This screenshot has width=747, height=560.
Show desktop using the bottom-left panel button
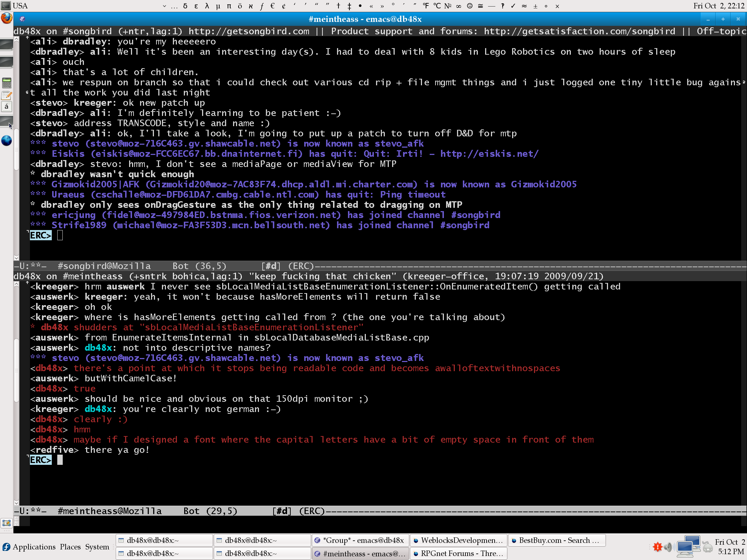click(7, 523)
